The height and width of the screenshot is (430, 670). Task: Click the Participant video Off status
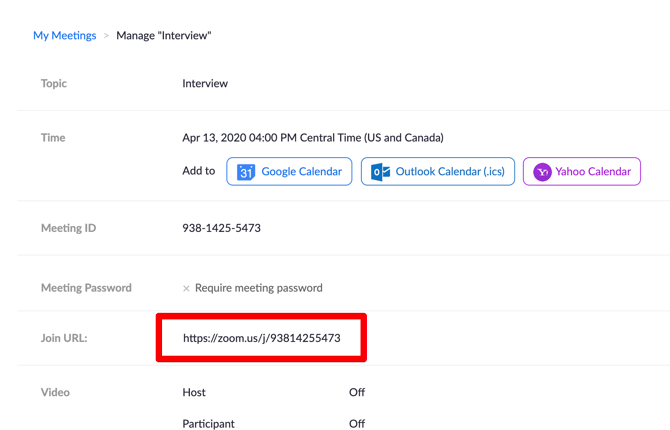point(357,423)
